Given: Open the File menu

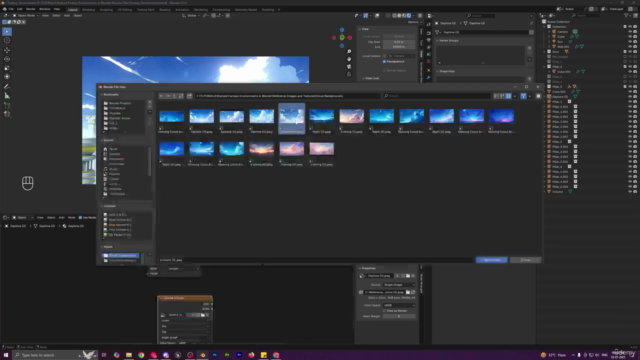Looking at the screenshot, I should (x=11, y=9).
